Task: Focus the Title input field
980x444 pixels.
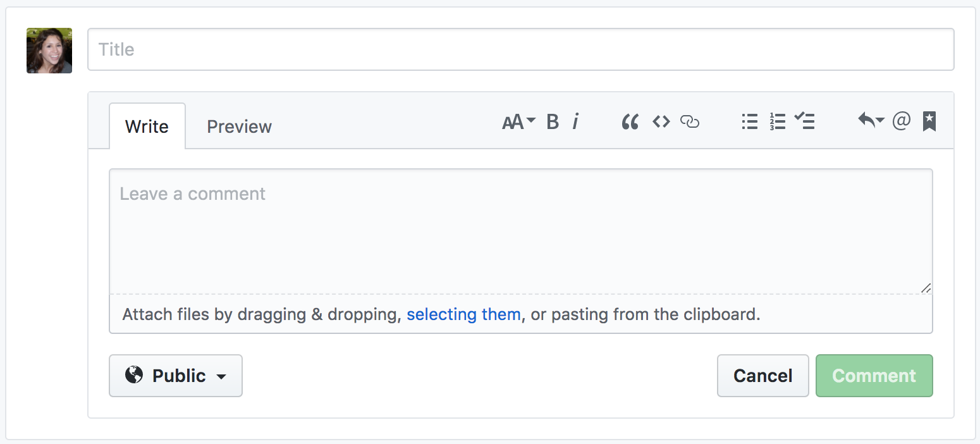Action: click(x=520, y=49)
